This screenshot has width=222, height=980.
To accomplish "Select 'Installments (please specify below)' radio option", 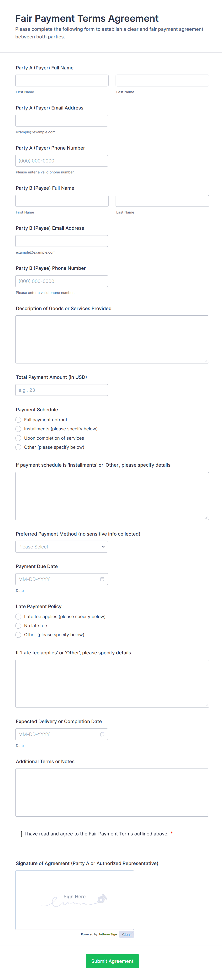I will click(18, 429).
